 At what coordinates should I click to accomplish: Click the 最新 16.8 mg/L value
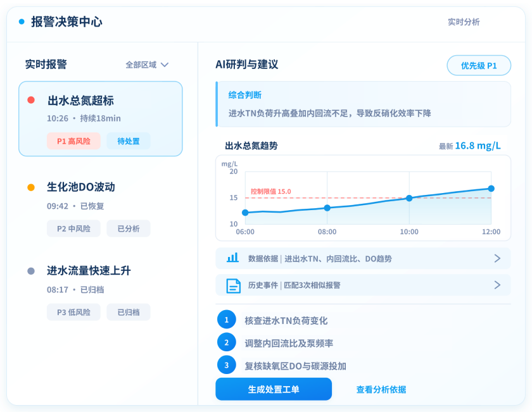(469, 146)
